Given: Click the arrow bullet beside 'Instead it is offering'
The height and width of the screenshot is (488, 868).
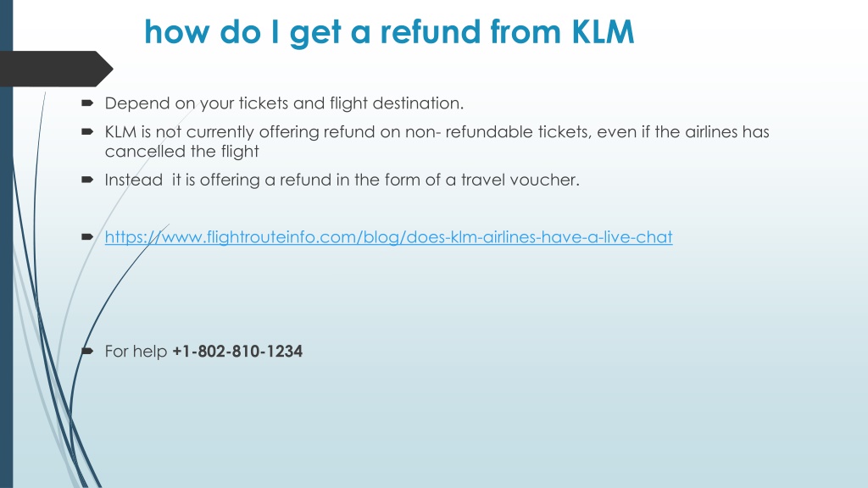Looking at the screenshot, I should (x=87, y=180).
